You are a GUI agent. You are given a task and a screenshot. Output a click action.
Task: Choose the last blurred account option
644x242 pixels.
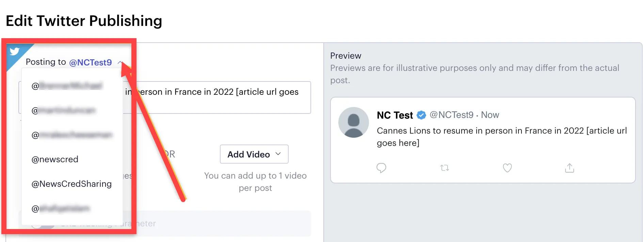(x=61, y=208)
